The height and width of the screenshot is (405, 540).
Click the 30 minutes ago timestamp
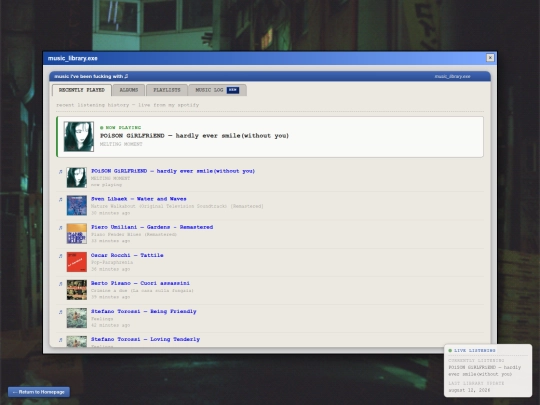click(x=111, y=213)
